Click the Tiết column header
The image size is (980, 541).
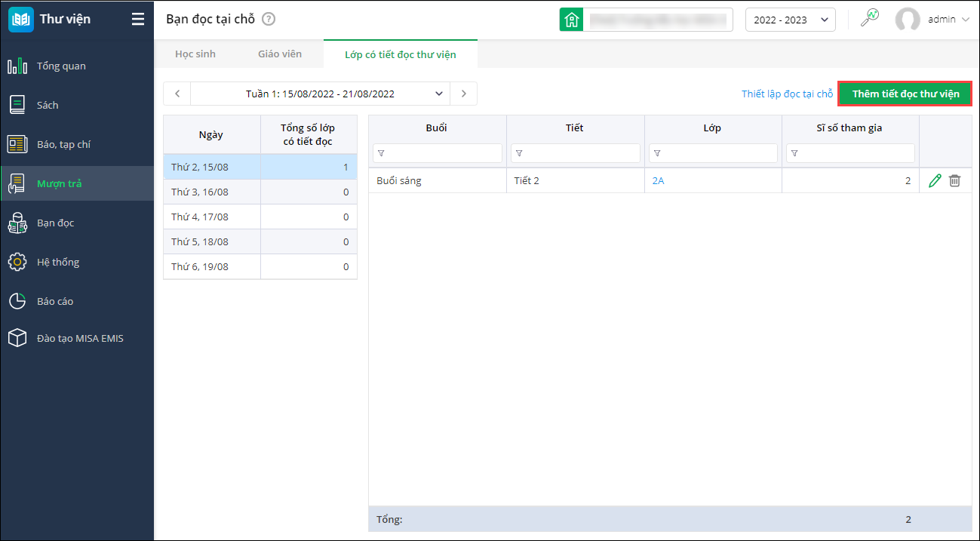click(574, 128)
